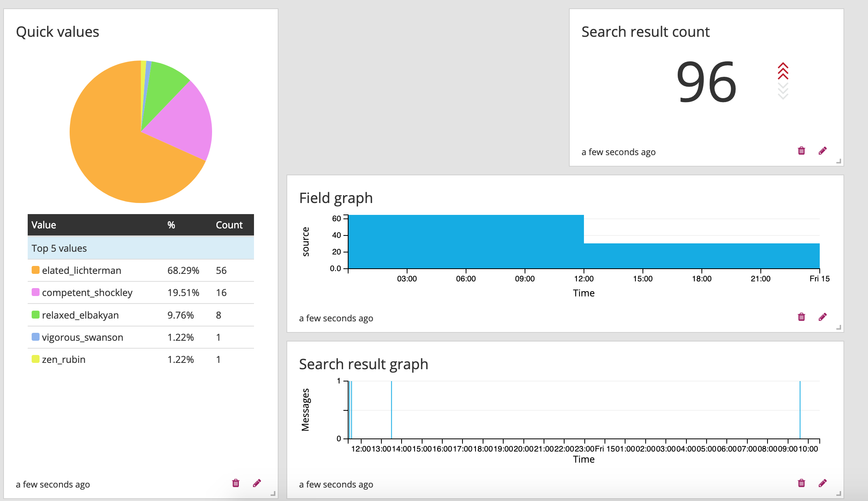Image resolution: width=868 pixels, height=501 pixels.
Task: Select the elated_lichterman value text
Action: point(81,270)
